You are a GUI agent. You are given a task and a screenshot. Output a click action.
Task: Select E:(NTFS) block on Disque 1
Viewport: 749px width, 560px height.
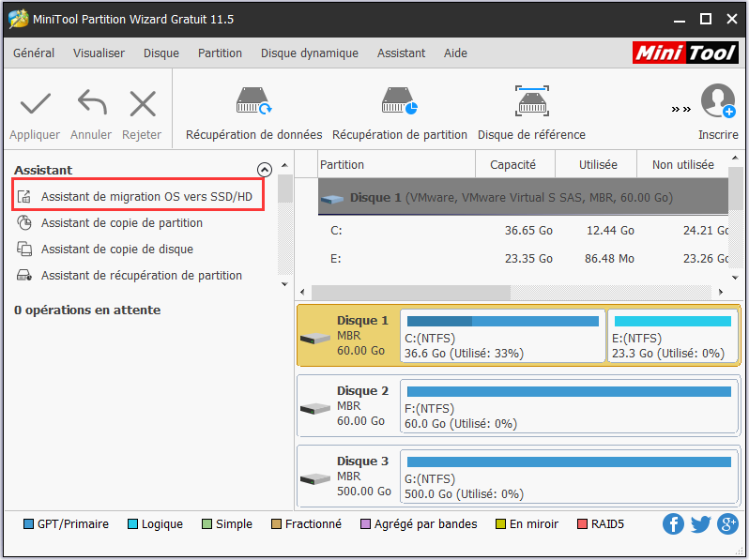tap(673, 336)
